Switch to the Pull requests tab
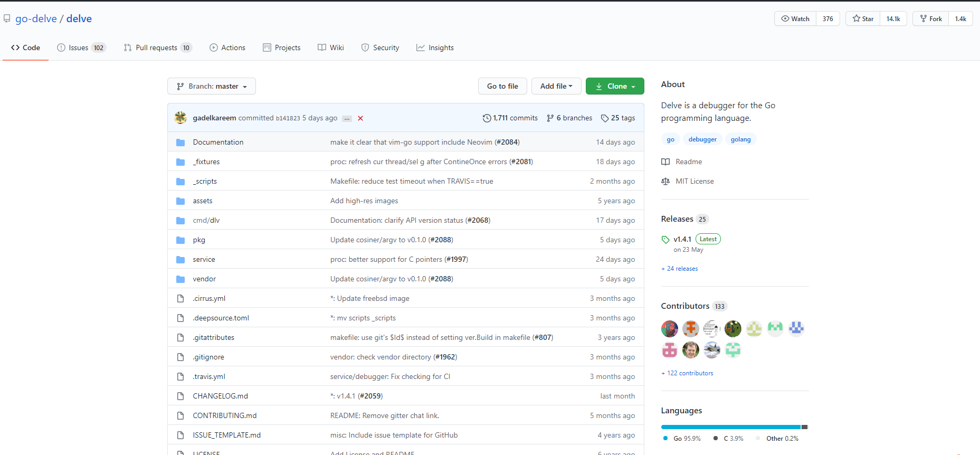This screenshot has height=455, width=980. pos(158,48)
